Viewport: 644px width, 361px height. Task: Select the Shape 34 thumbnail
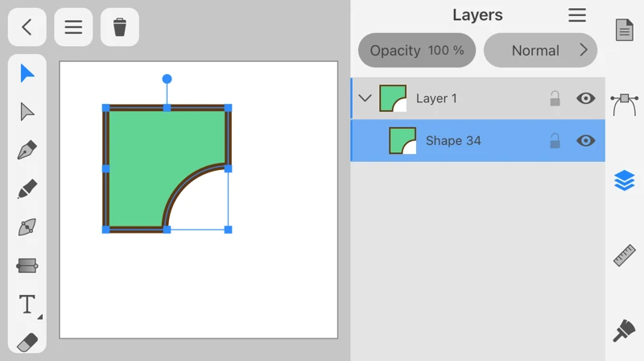pos(402,141)
